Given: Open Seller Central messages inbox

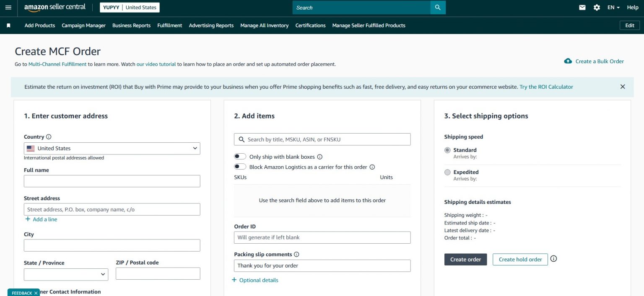Looking at the screenshot, I should coord(582,7).
